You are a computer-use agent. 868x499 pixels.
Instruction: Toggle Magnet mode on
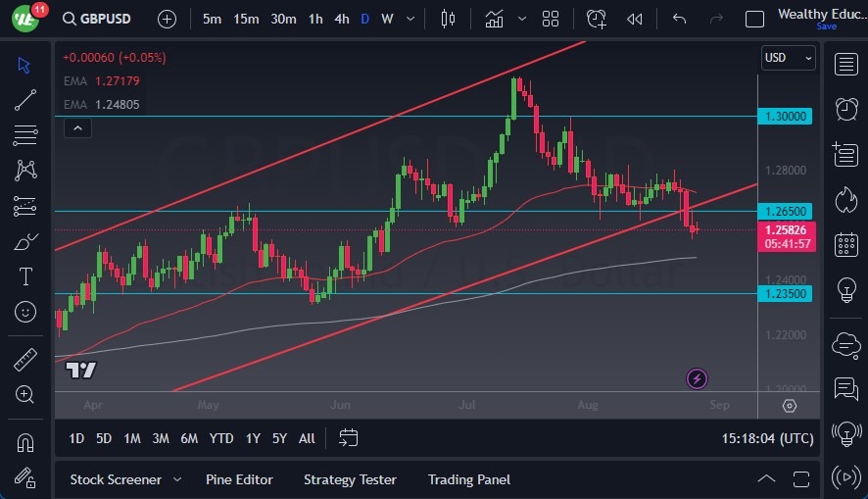pyautogui.click(x=25, y=442)
